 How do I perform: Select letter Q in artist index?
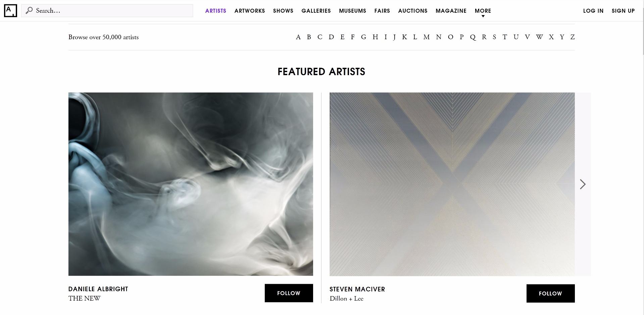473,37
